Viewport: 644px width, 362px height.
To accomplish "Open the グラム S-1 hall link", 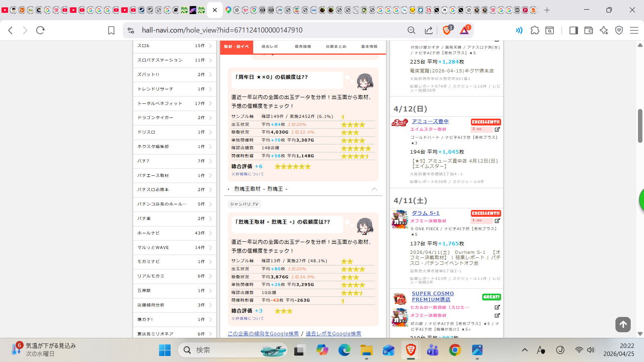I will [x=425, y=213].
